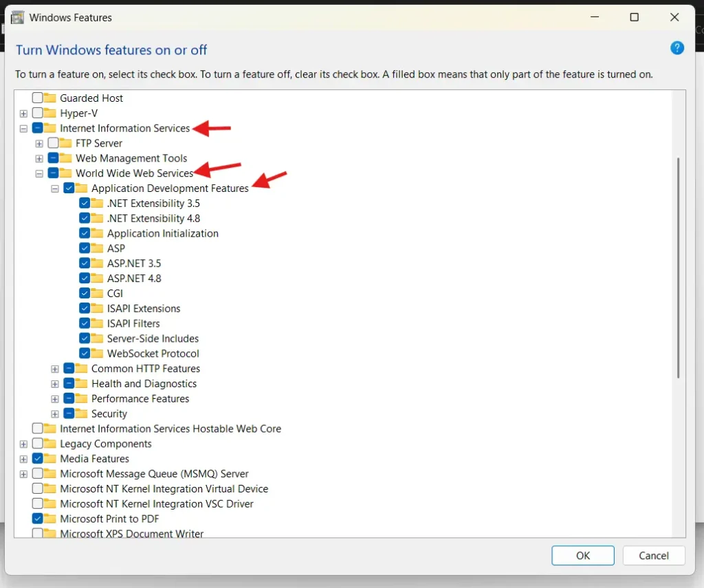Click the FTP Server folder icon

click(x=65, y=143)
